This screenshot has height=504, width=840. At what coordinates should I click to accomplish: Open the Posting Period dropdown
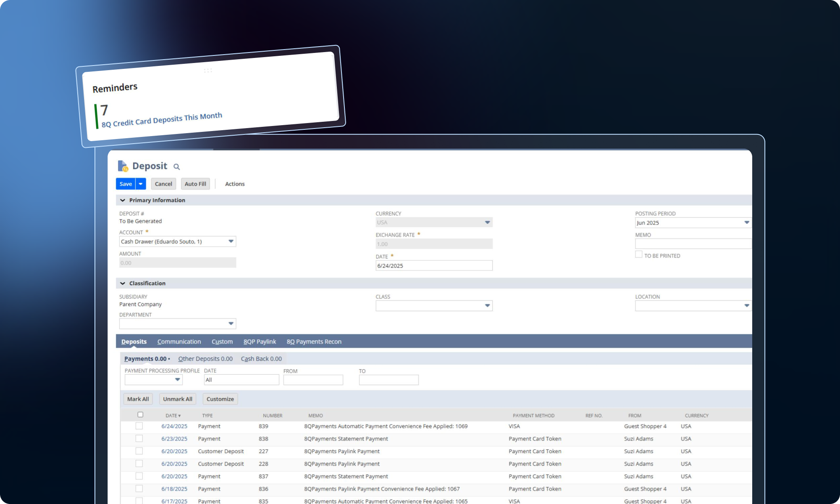(x=746, y=223)
